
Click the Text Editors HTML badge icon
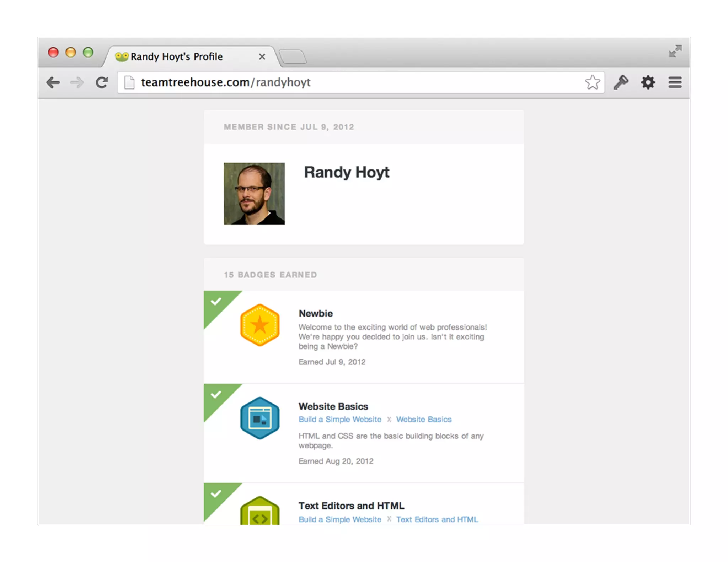[259, 512]
